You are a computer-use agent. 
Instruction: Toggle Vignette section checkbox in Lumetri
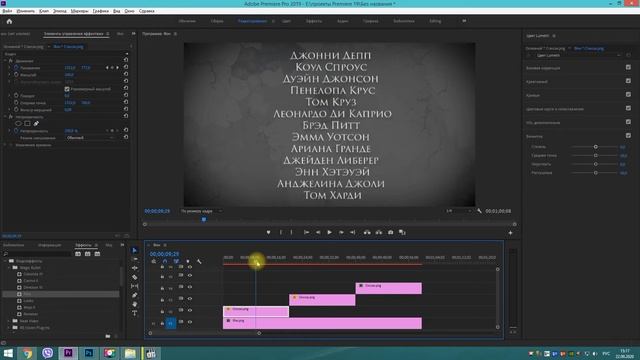tap(628, 136)
